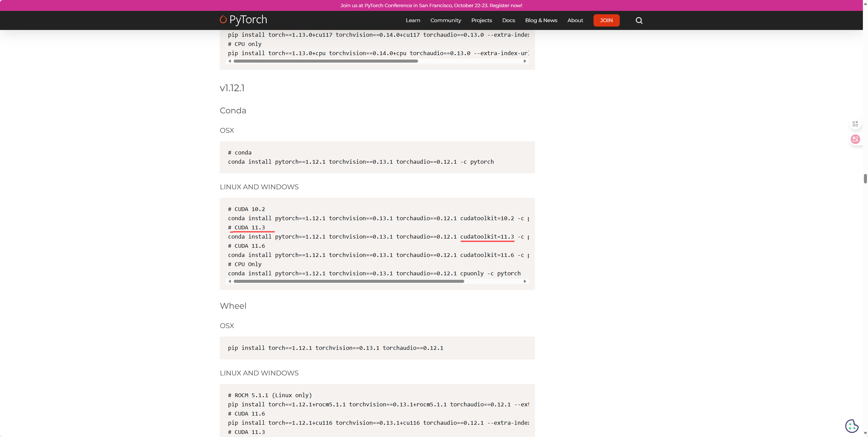868x437 pixels.
Task: Open the search magnifier icon
Action: click(639, 20)
